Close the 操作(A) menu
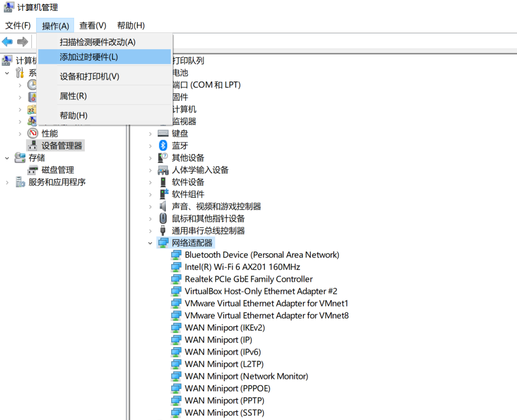Image resolution: width=517 pixels, height=420 pixels. pyautogui.click(x=56, y=25)
